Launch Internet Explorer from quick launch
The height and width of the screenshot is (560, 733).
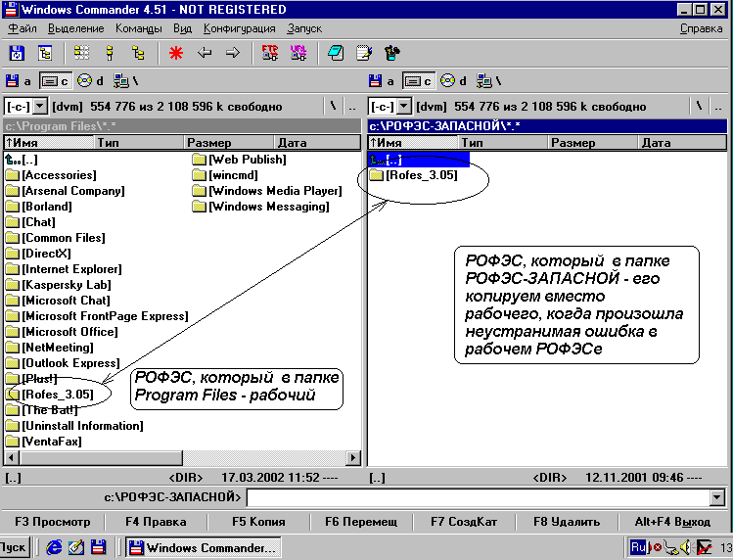[x=54, y=547]
